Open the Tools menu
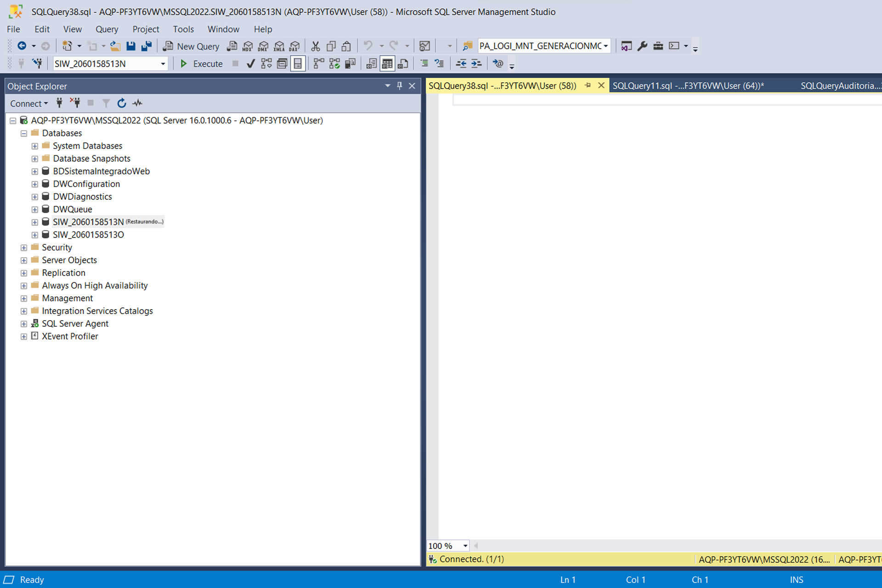 [x=183, y=29]
